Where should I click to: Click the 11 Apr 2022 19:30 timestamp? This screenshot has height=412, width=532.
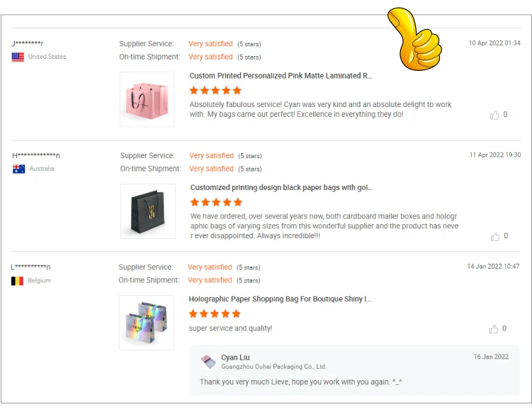[495, 155]
